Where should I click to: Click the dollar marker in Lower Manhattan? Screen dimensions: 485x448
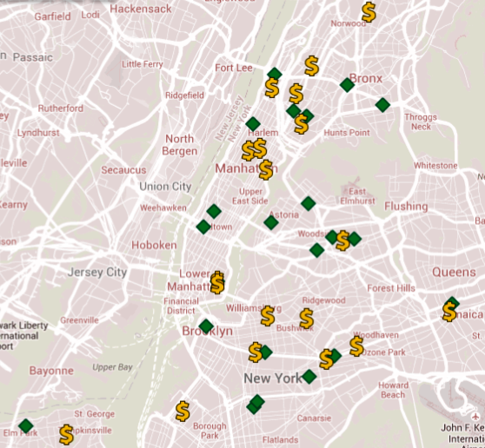pyautogui.click(x=217, y=283)
